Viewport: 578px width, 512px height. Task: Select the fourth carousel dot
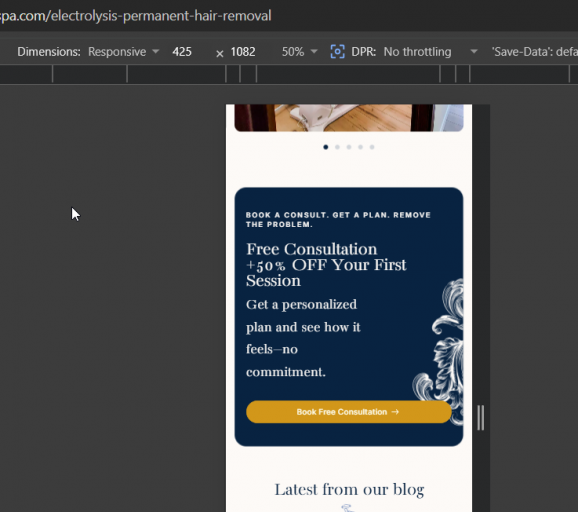click(361, 147)
